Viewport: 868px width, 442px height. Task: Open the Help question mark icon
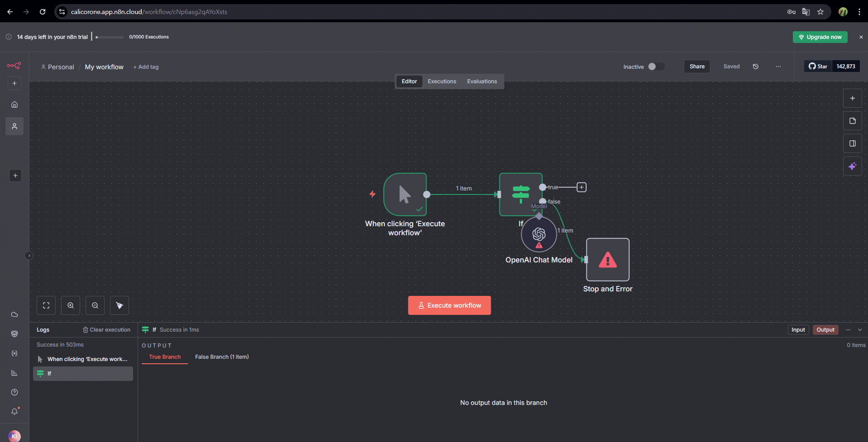(14, 392)
